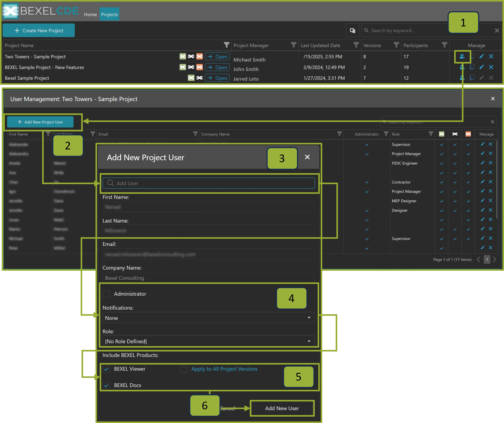Screen dimensions: 504x423
Task: Filter the Email column in User Management
Action: (195, 134)
